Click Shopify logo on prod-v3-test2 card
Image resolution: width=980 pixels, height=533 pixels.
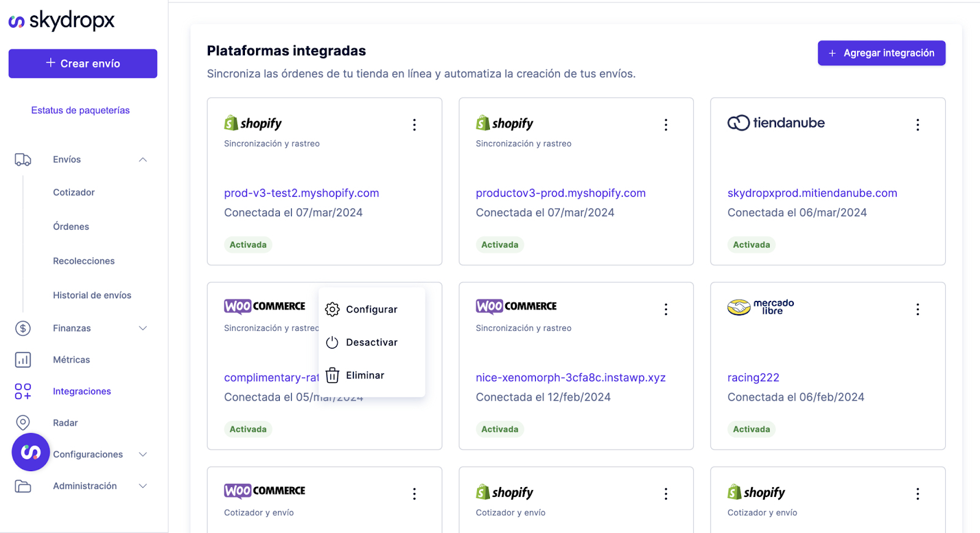coord(253,123)
